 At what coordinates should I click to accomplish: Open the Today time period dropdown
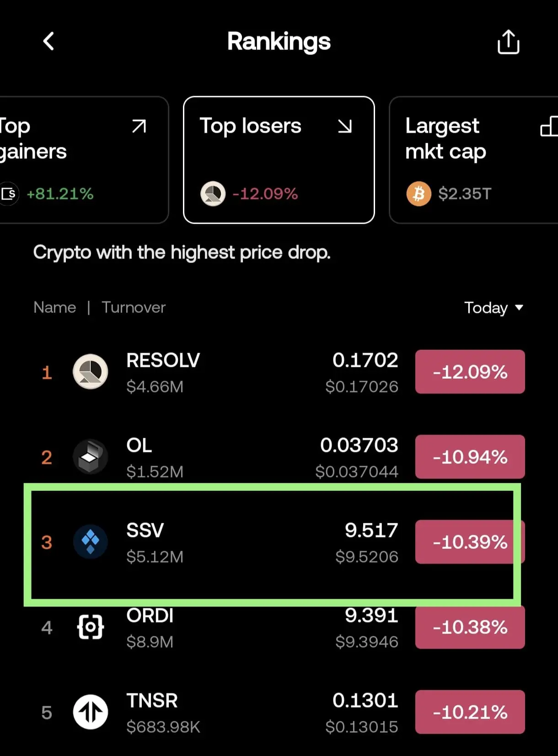494,308
